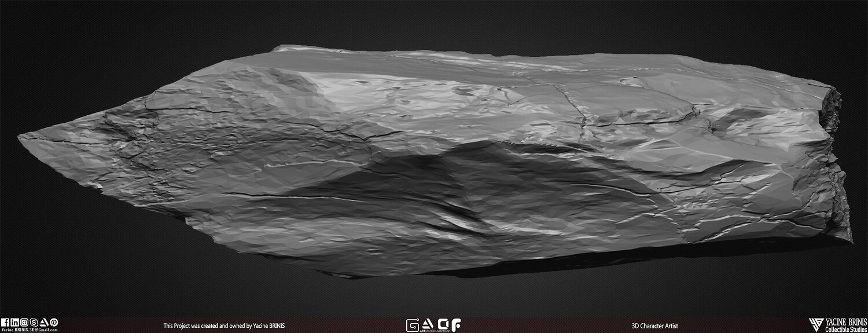Open the LinkedIn icon link

pos(14,322)
